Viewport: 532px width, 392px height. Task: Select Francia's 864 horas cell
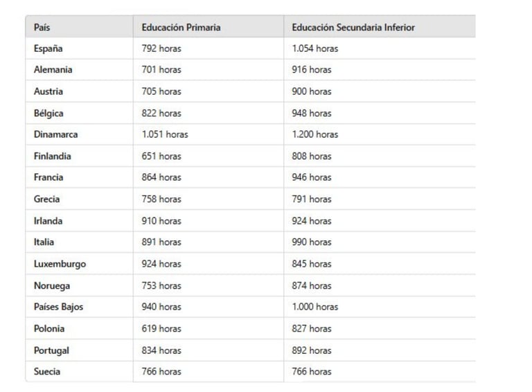click(x=161, y=177)
